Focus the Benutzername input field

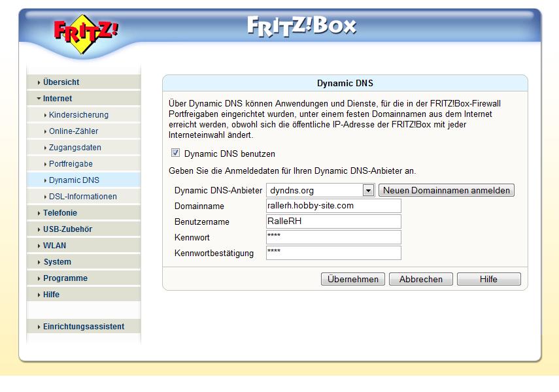click(333, 221)
